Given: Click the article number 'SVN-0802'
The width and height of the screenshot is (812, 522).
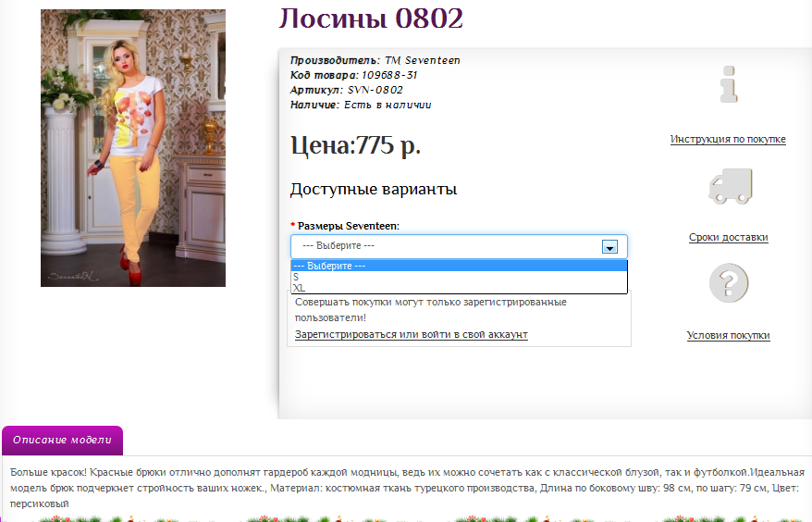Looking at the screenshot, I should 375,90.
